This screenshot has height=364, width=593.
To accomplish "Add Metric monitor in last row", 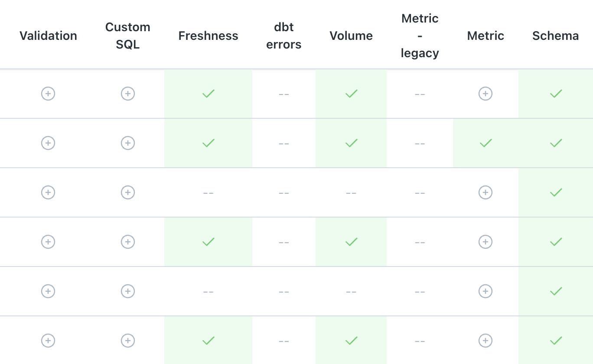I will [x=485, y=341].
